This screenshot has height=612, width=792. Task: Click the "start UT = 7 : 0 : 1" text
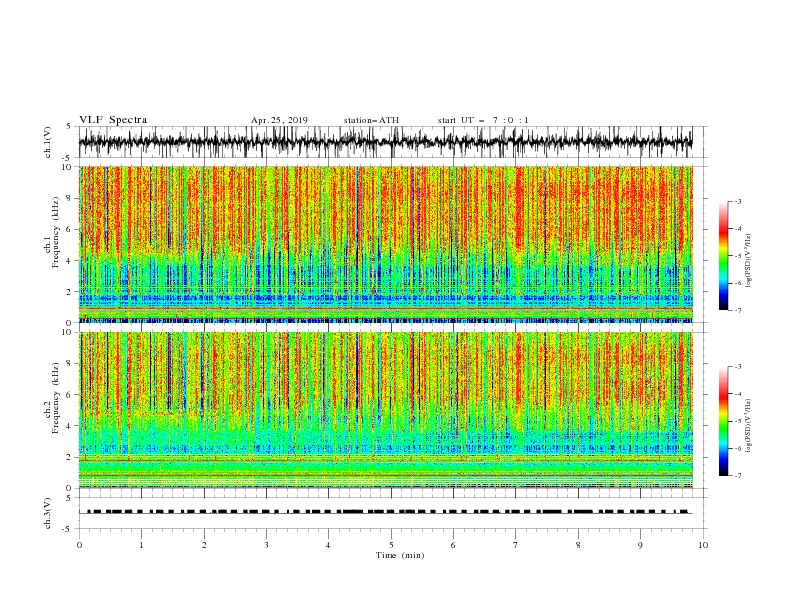483,120
